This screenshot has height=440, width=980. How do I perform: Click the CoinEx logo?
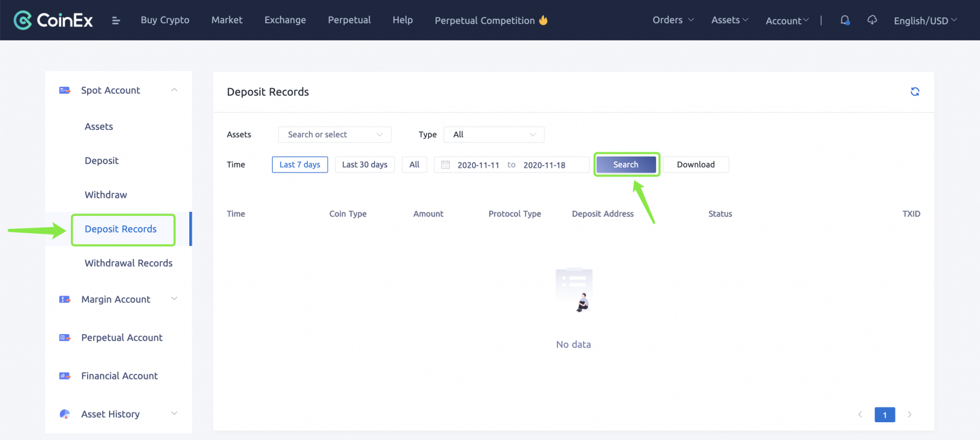pyautogui.click(x=53, y=20)
